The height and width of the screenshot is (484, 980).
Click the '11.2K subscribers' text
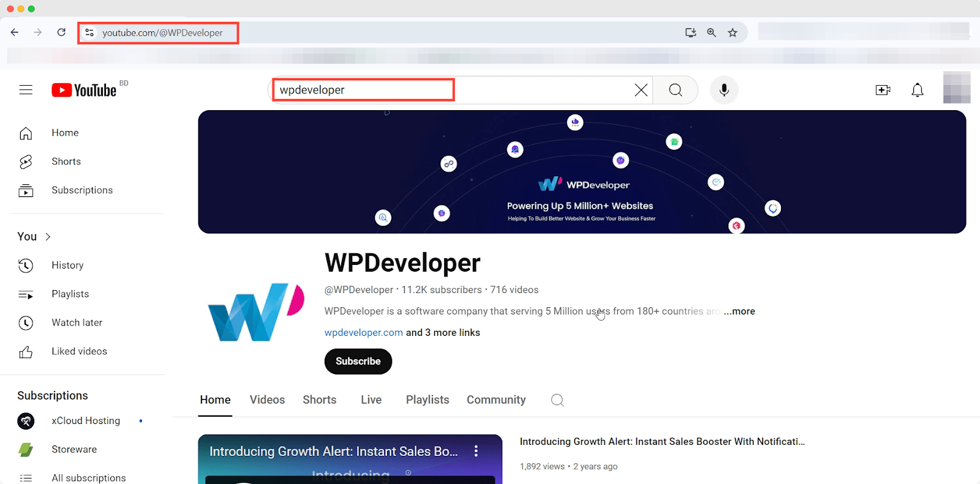[x=442, y=289]
